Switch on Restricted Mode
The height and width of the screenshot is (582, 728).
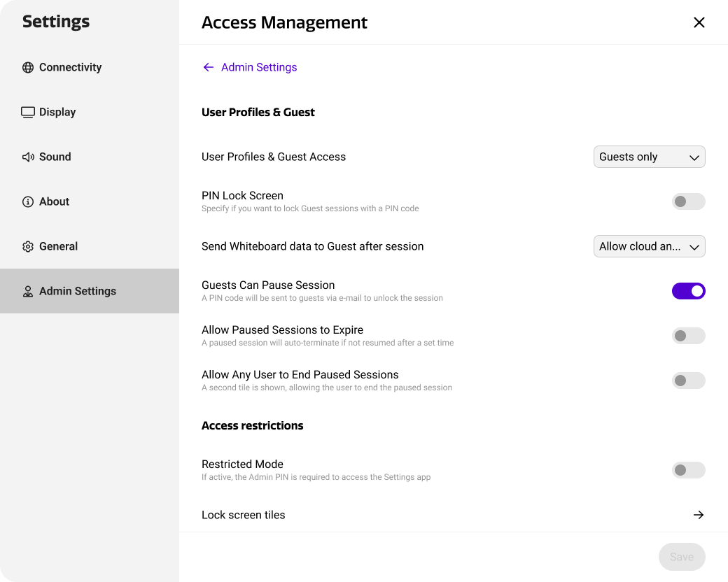click(688, 470)
